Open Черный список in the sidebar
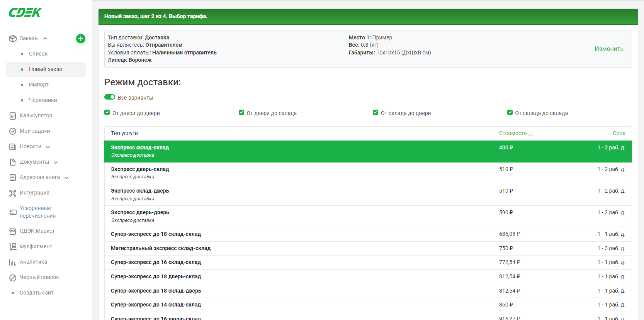This screenshot has height=320, width=644. [39, 278]
